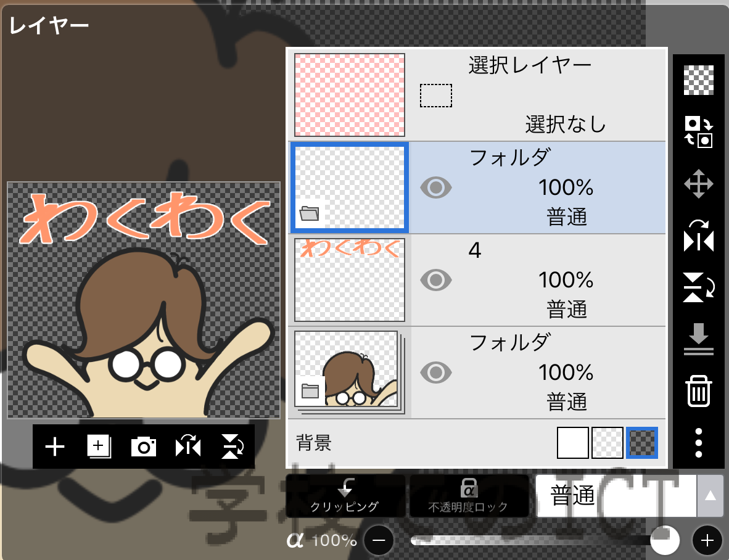729x560 pixels.
Task: Expand blend mode list with the up-triangle arrow
Action: pos(710,495)
